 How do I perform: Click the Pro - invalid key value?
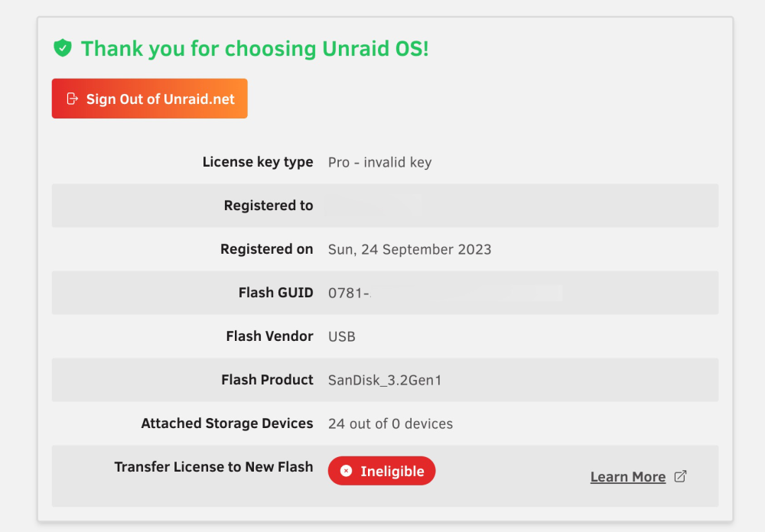coord(379,162)
